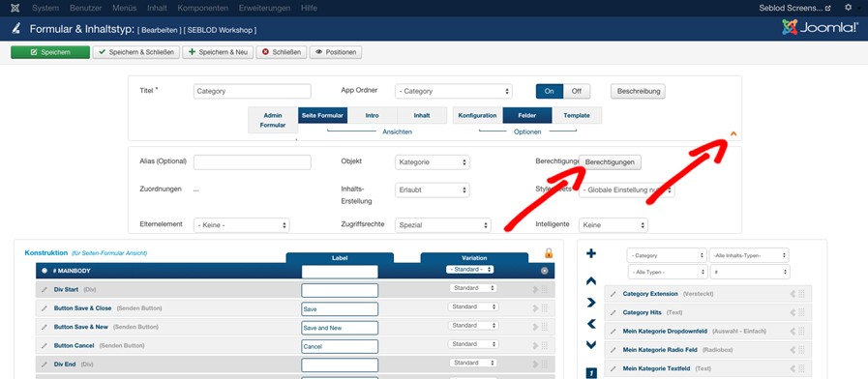Click the right chevron arrow in the field panel
Screen dimensions: 868x379
pyautogui.click(x=591, y=302)
